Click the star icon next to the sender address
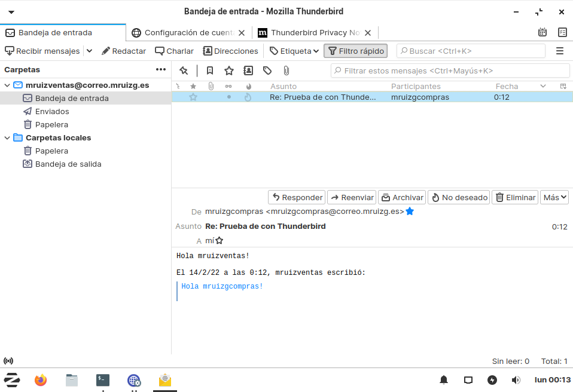The width and height of the screenshot is (573, 392). click(x=410, y=211)
